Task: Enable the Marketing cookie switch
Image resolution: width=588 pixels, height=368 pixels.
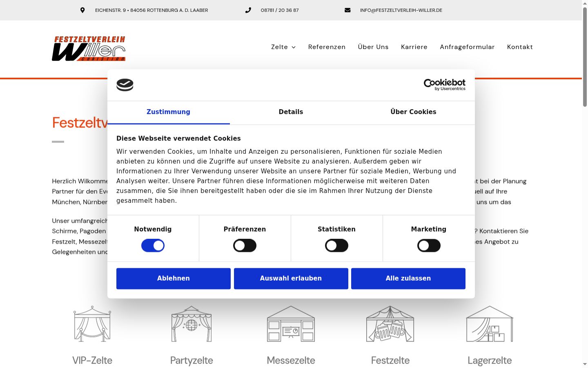Action: pyautogui.click(x=429, y=246)
